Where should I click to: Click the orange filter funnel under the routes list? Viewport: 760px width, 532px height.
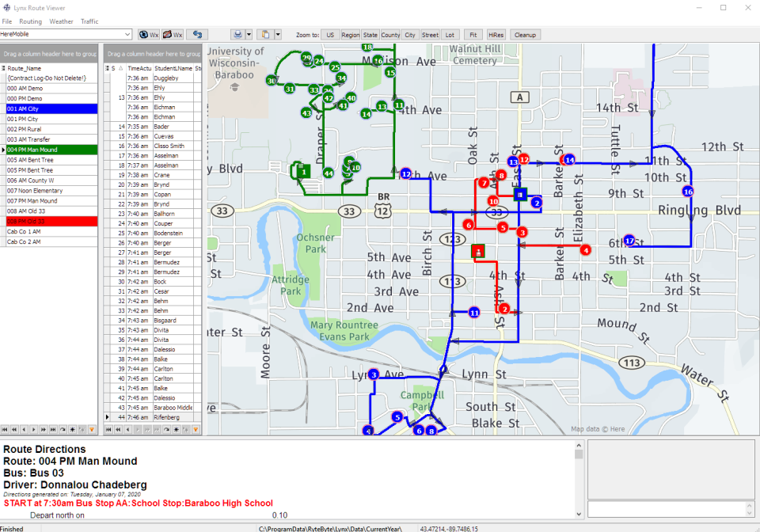click(91, 430)
